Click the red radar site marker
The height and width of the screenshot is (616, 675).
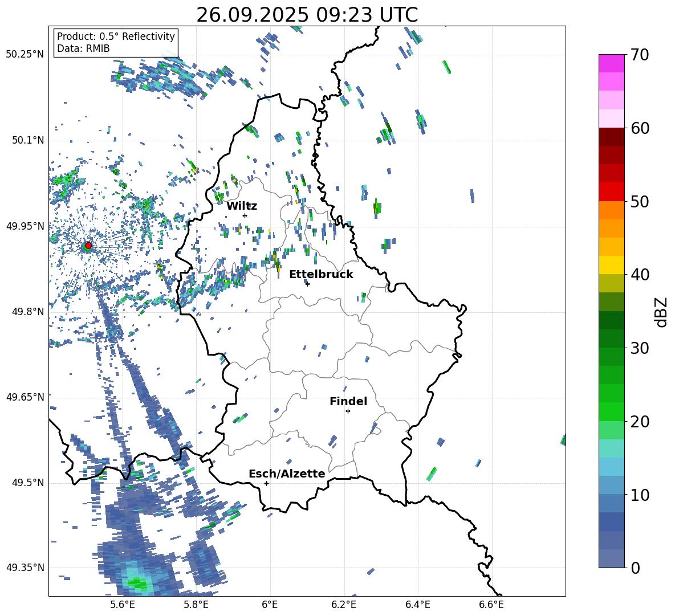click(88, 246)
